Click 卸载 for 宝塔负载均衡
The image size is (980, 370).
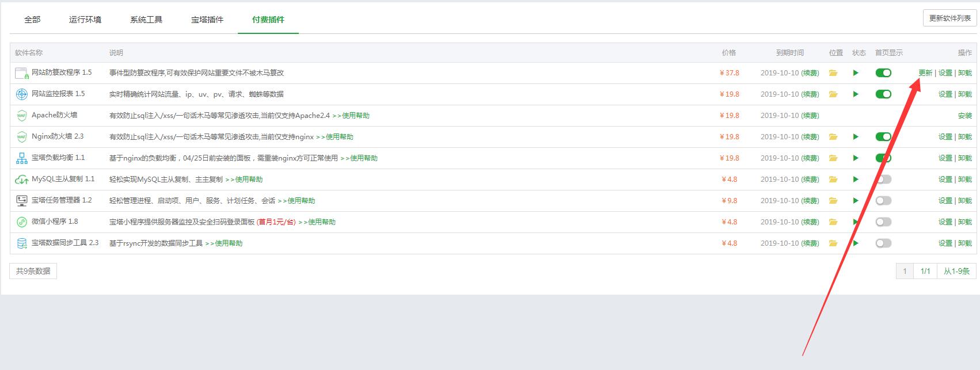coord(965,158)
